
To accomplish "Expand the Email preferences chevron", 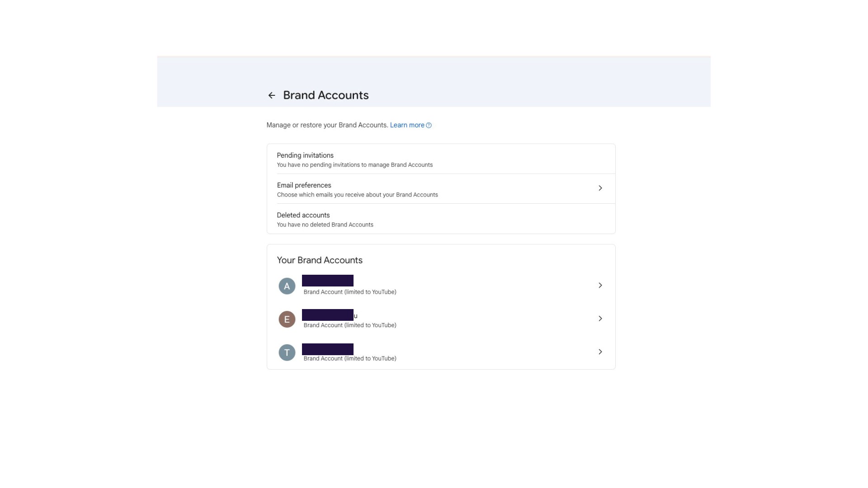I will [600, 188].
